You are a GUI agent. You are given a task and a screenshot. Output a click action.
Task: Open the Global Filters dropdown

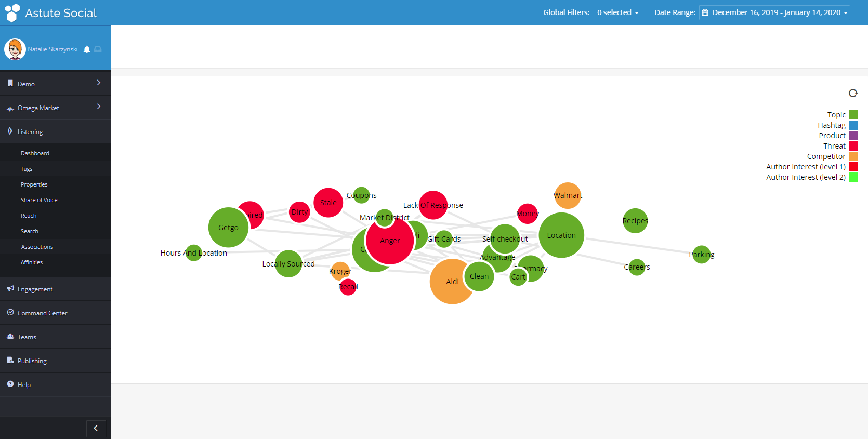(x=617, y=12)
